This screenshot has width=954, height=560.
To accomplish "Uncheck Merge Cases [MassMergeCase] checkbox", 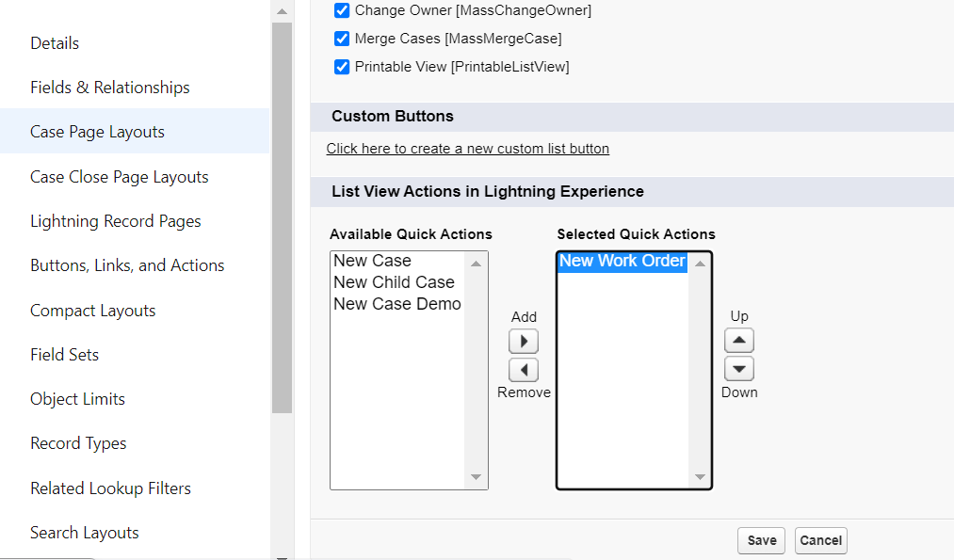I will (342, 39).
